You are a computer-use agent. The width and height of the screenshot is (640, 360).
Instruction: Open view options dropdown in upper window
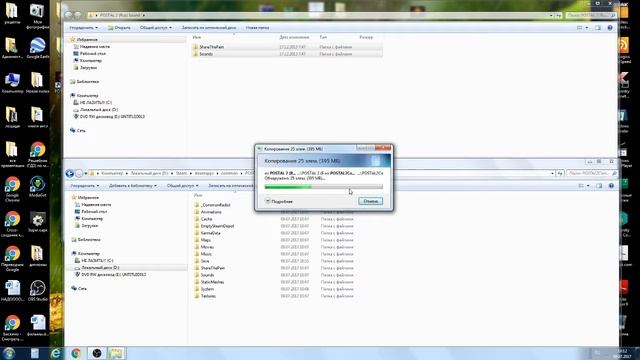coord(587,28)
